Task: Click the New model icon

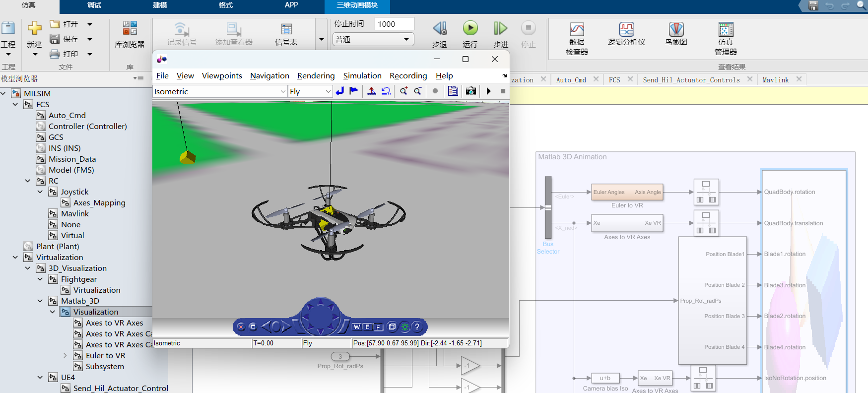Action: pyautogui.click(x=34, y=28)
